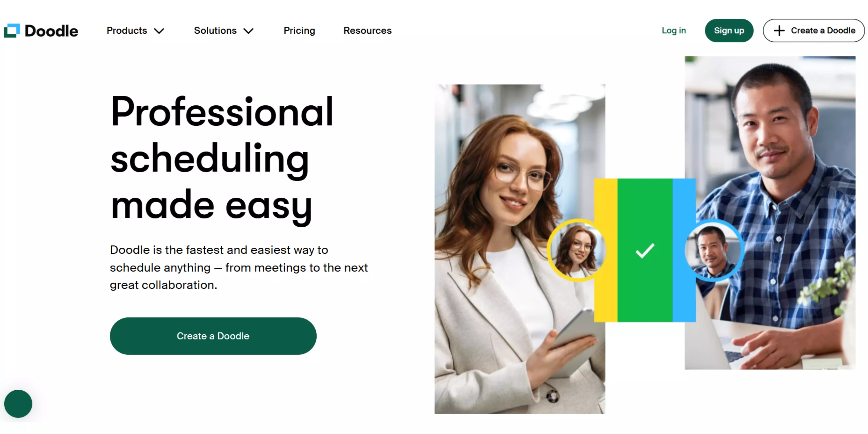The image size is (868, 434).
Task: Expand the Products dropdown chevron
Action: point(159,31)
